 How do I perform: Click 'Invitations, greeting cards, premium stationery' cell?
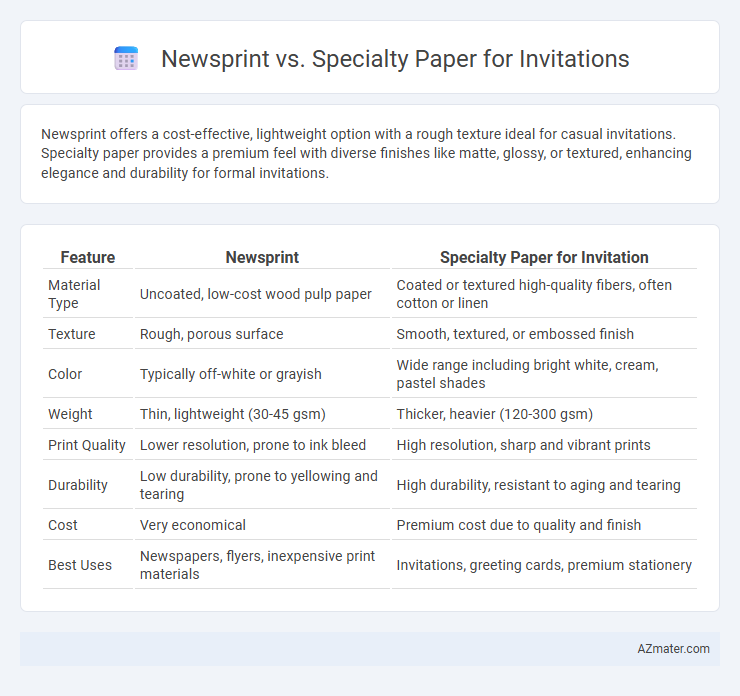544,565
